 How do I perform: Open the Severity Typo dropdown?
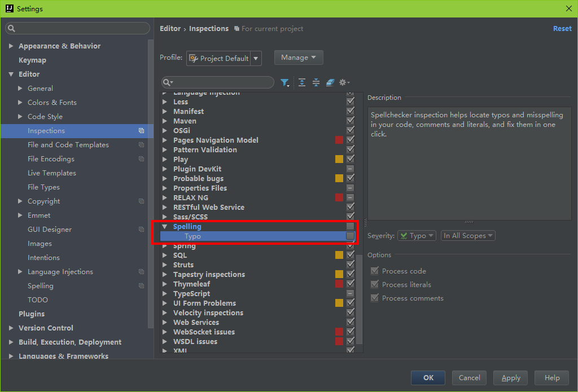click(417, 236)
